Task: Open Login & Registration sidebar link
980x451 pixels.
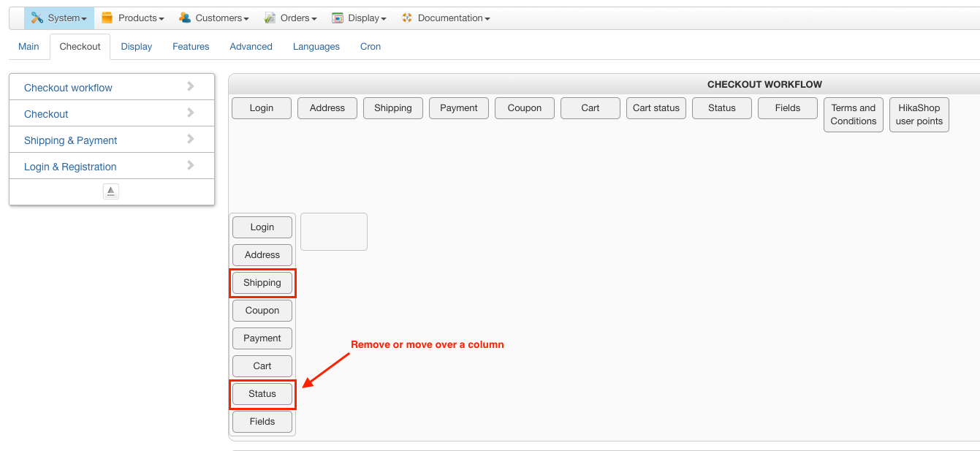Action: coord(70,167)
